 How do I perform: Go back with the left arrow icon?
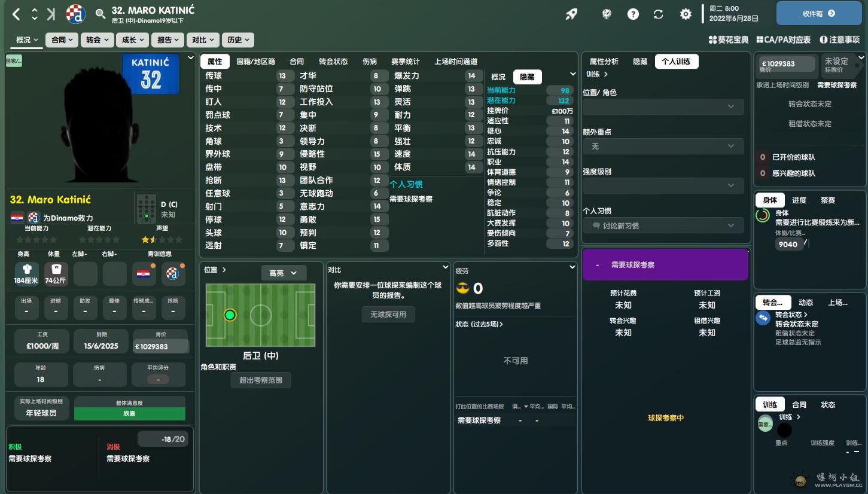pos(16,14)
